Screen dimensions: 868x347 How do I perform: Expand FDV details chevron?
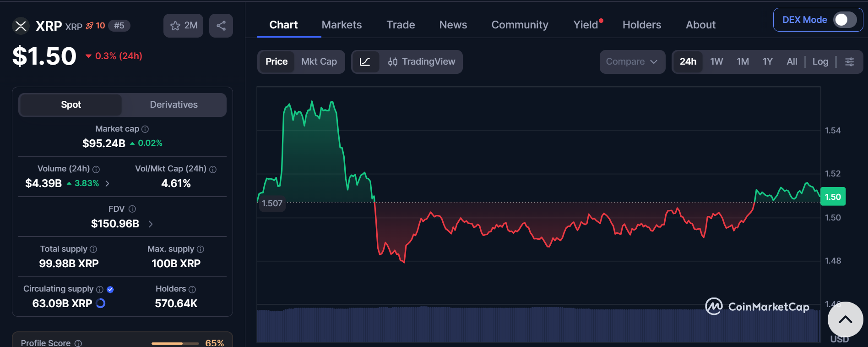tap(151, 224)
